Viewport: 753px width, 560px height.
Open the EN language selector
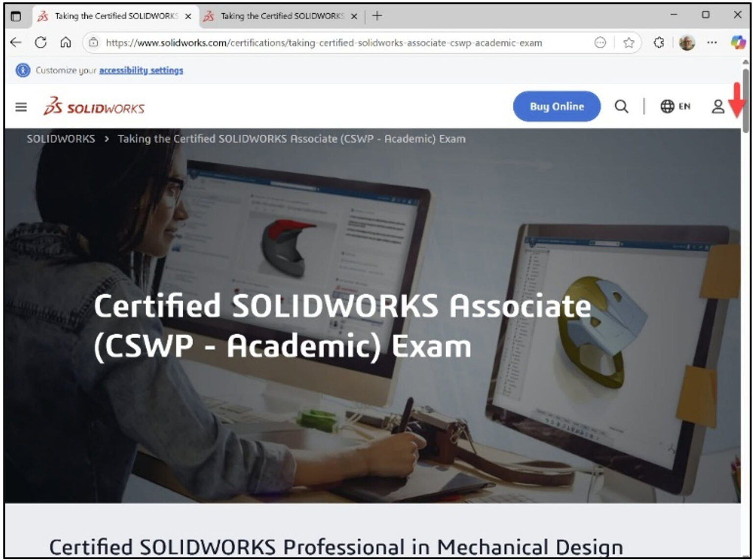click(684, 106)
